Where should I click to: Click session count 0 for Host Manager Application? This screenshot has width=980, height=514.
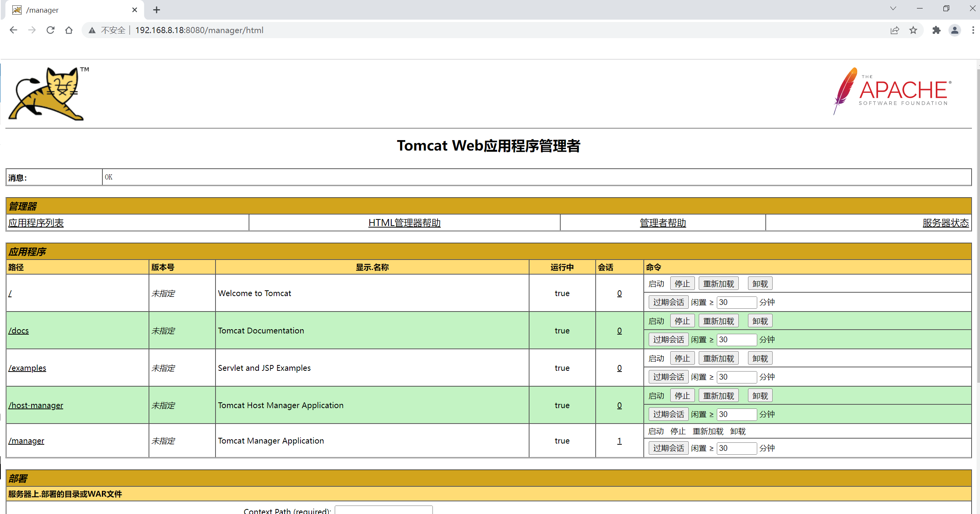coord(619,405)
